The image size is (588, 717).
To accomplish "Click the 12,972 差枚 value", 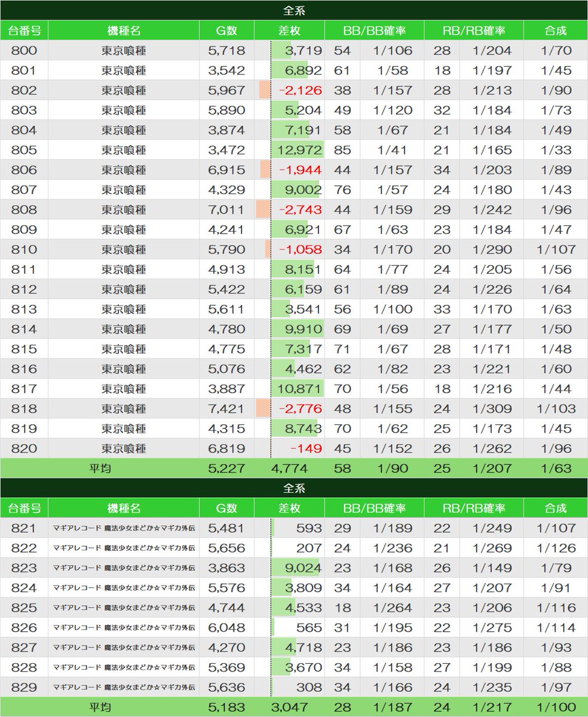I will [300, 150].
